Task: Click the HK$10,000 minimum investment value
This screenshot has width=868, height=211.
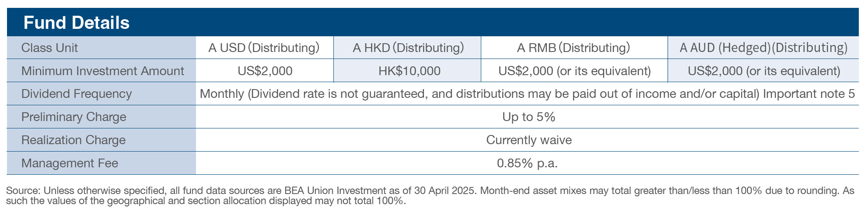Action: (x=409, y=71)
